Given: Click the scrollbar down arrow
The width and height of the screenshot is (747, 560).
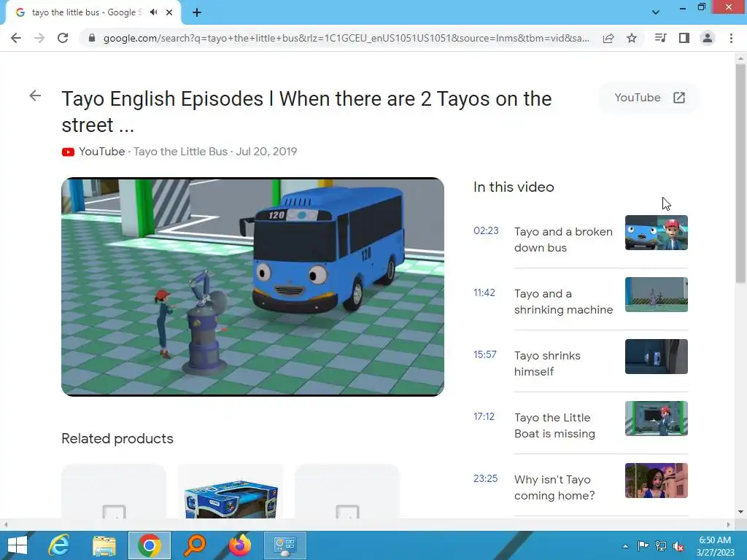Looking at the screenshot, I should [x=740, y=512].
